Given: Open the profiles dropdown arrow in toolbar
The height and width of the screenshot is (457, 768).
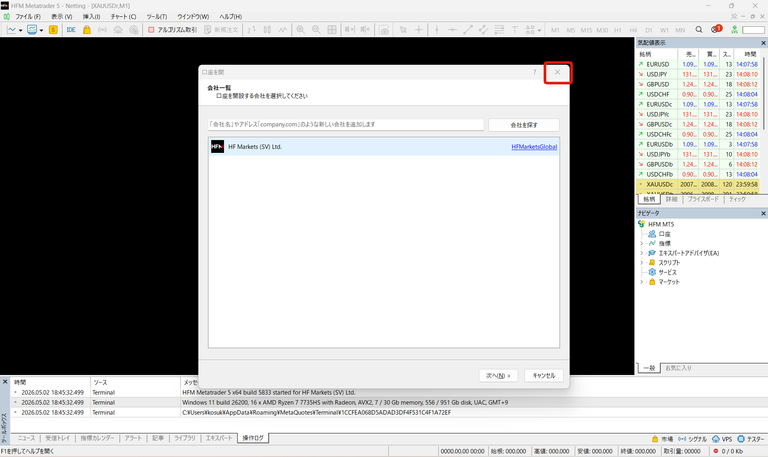Looking at the screenshot, I should tap(41, 30).
